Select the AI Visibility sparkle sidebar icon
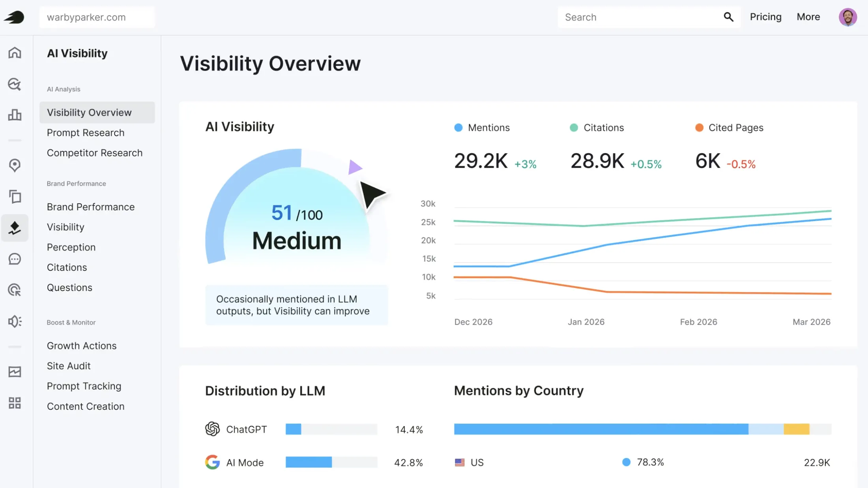 (x=15, y=228)
